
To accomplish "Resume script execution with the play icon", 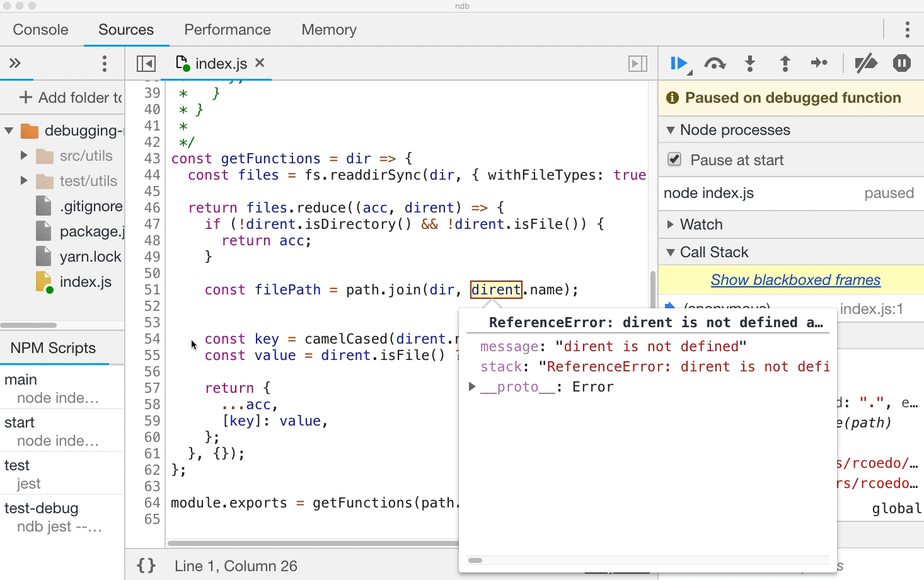I will [679, 64].
